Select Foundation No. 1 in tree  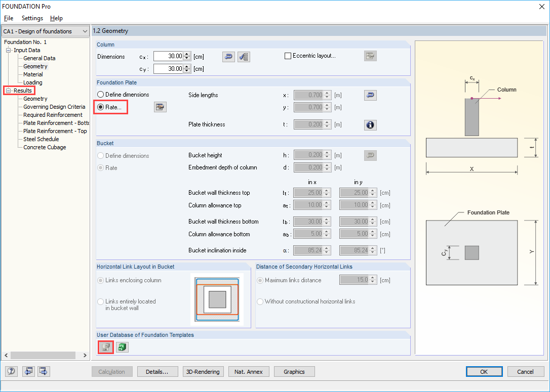coord(25,42)
